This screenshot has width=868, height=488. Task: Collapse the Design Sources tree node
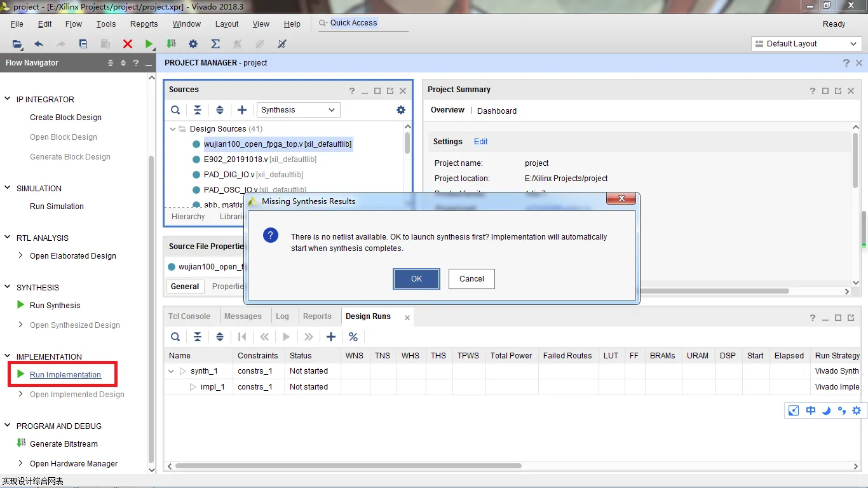click(x=172, y=129)
